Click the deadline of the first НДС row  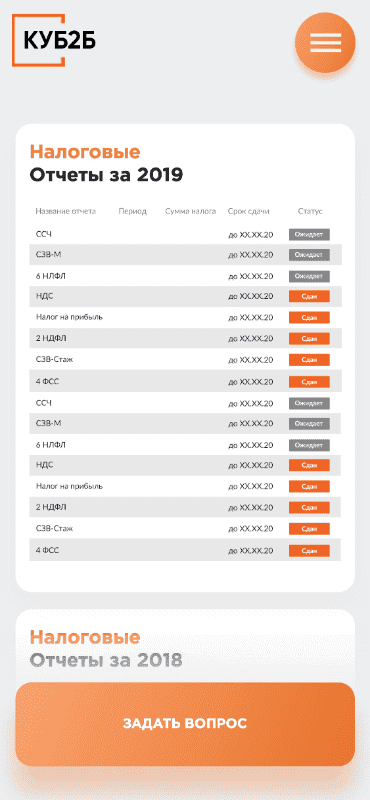coord(250,296)
